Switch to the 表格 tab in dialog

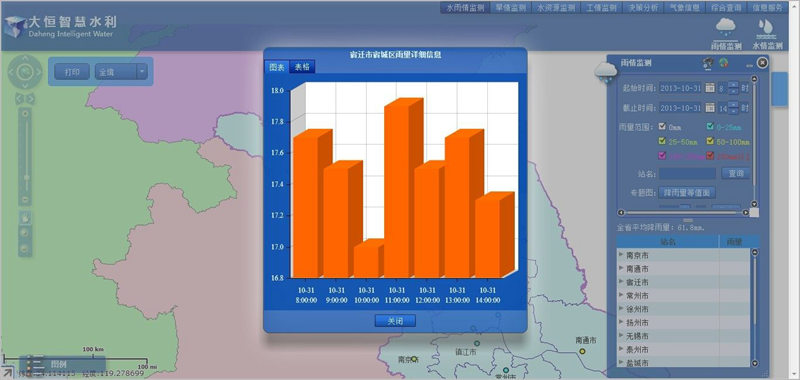point(302,67)
